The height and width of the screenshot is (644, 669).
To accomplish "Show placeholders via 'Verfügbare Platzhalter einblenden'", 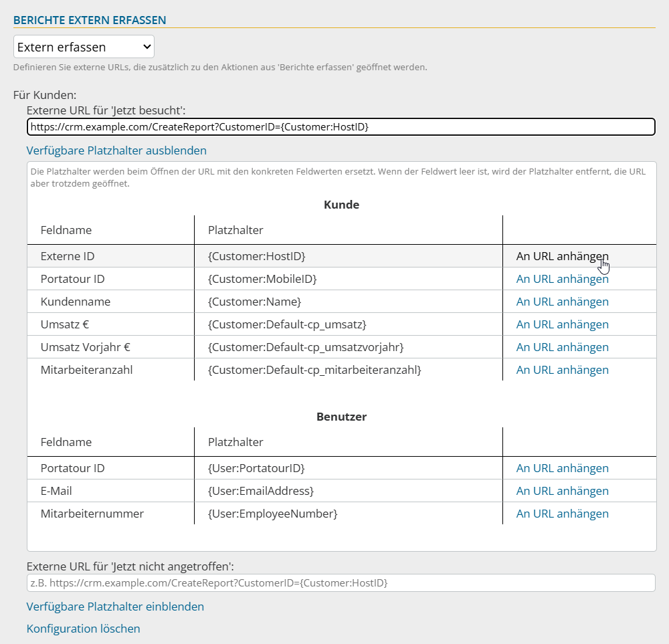I will pos(115,607).
